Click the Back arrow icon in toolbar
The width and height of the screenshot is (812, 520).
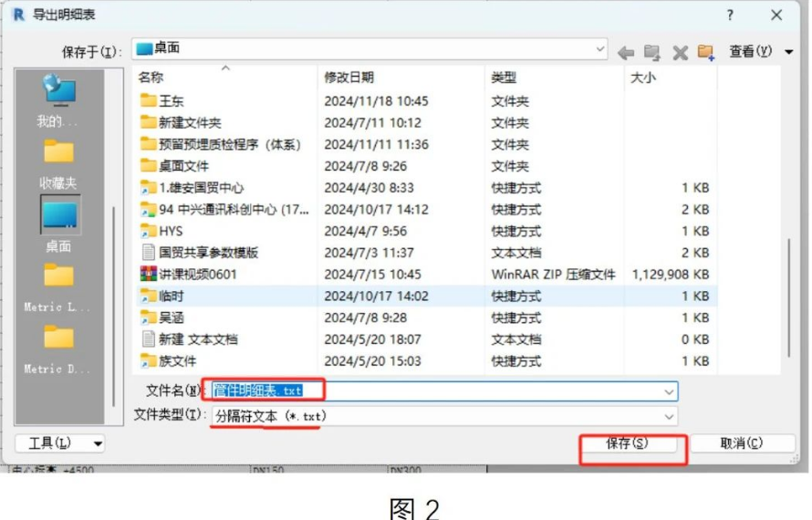coord(626,52)
